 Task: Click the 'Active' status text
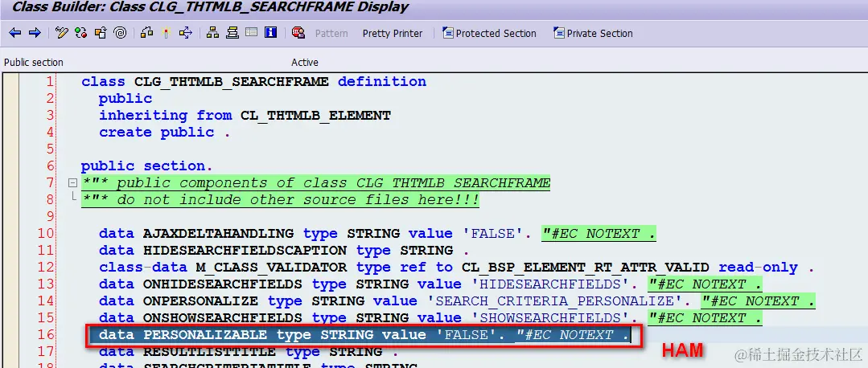tap(305, 63)
